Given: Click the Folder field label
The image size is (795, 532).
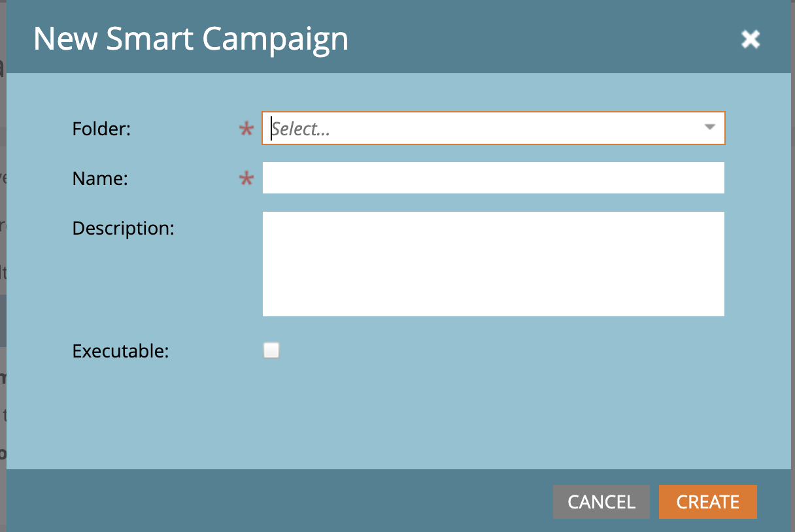Looking at the screenshot, I should (x=102, y=129).
